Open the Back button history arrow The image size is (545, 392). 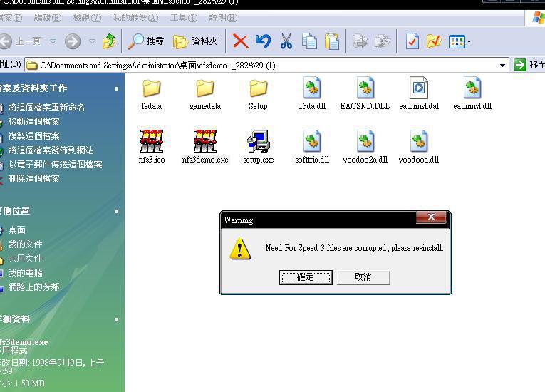point(53,41)
